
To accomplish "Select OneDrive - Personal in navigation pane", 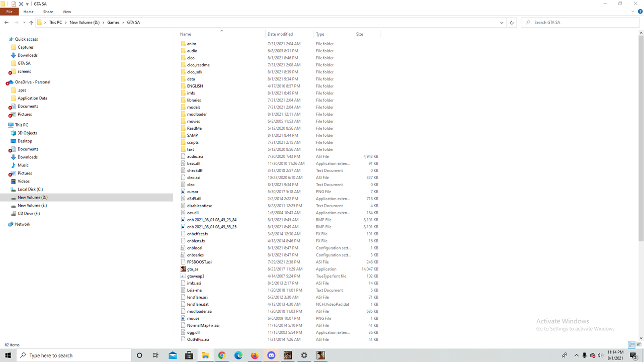I will click(x=32, y=82).
